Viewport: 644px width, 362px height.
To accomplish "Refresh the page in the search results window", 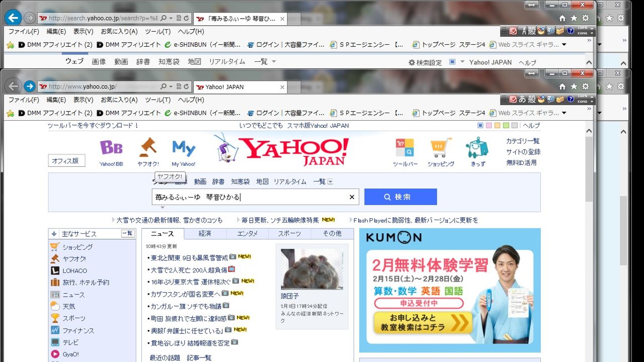I will [x=187, y=19].
